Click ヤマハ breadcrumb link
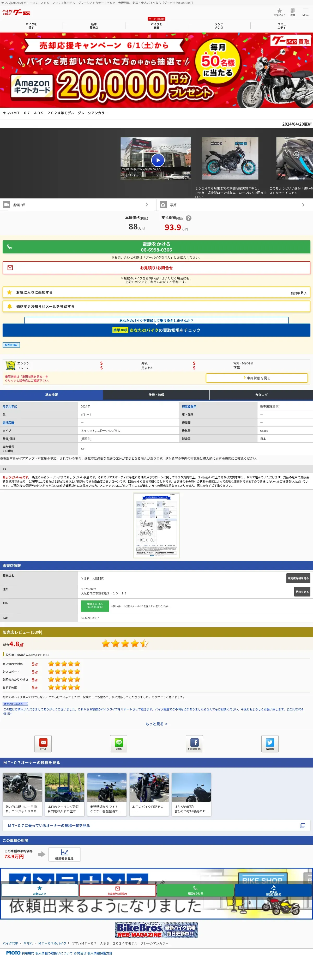 28,943
